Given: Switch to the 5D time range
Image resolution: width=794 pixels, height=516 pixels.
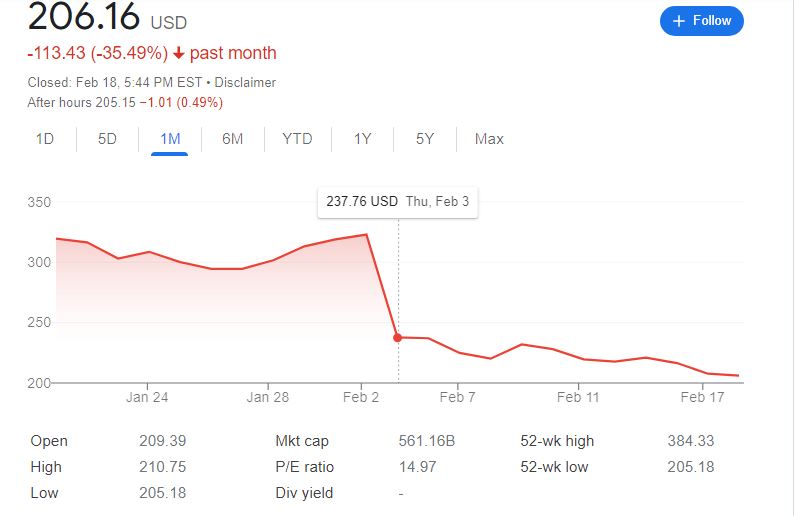Looking at the screenshot, I should (x=107, y=139).
